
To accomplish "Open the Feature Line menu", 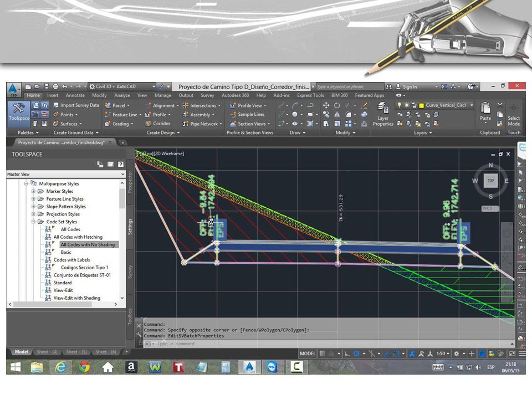I will click(123, 115).
